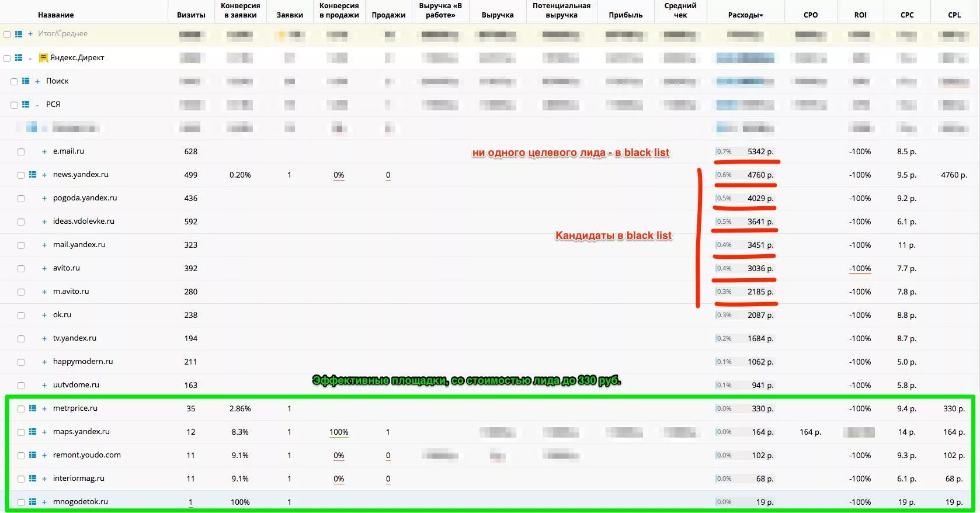980x513 pixels.
Task: Click the list icon beside Яндекс.Директ
Action: click(19, 57)
